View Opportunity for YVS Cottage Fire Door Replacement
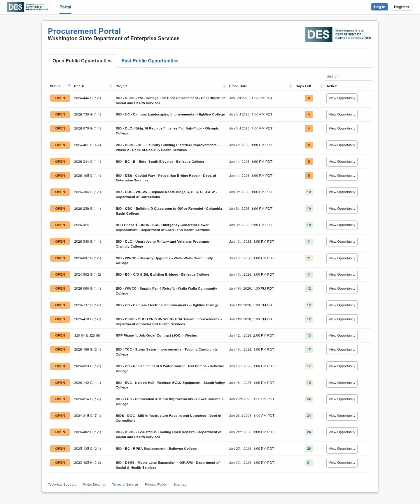Screen dimensions: 420x504 (x=342, y=98)
